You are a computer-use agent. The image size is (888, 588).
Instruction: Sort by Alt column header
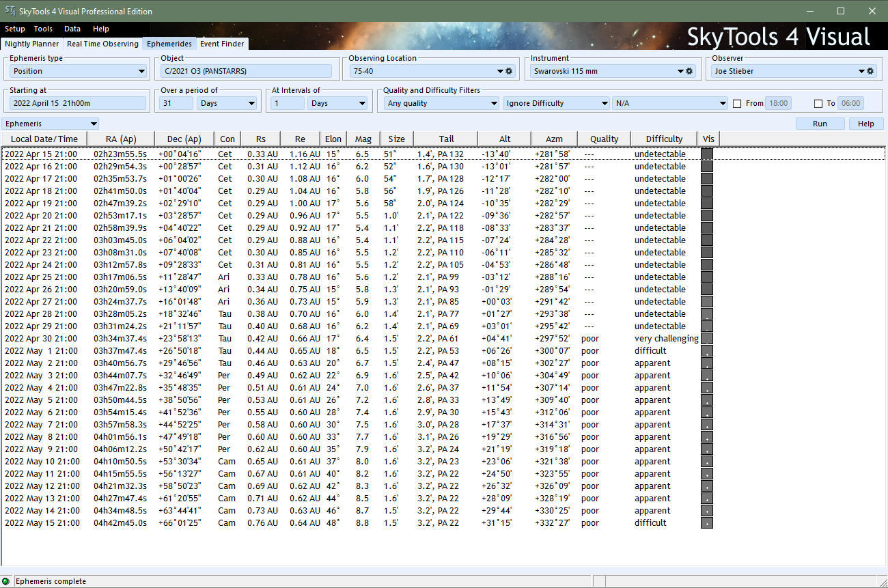505,139
